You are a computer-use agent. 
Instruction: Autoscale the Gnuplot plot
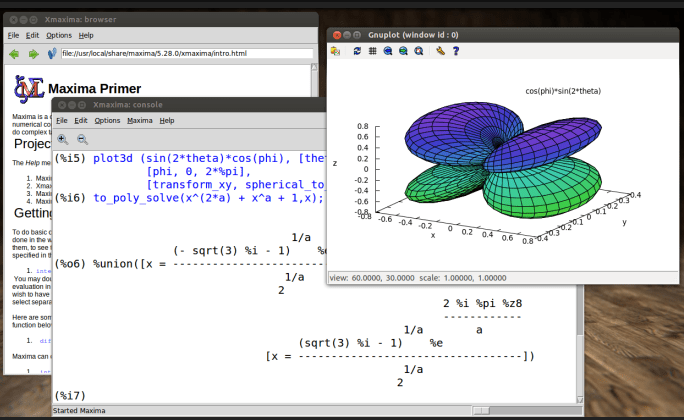[419, 51]
